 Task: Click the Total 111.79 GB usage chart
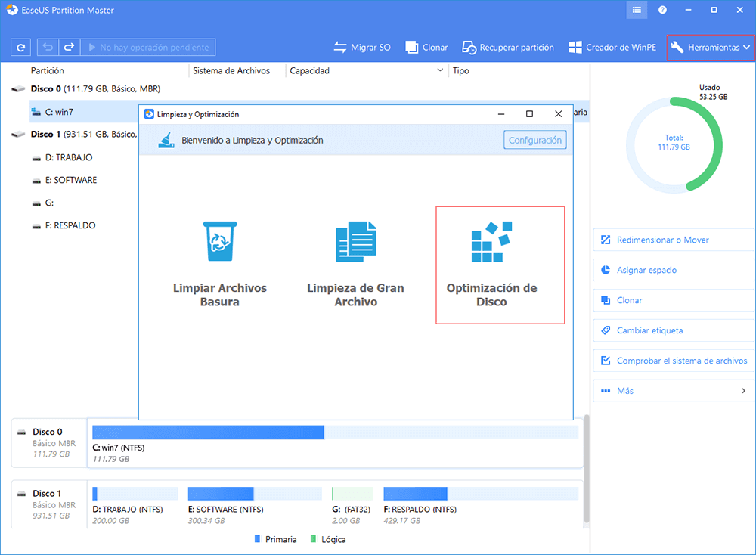[x=674, y=144]
